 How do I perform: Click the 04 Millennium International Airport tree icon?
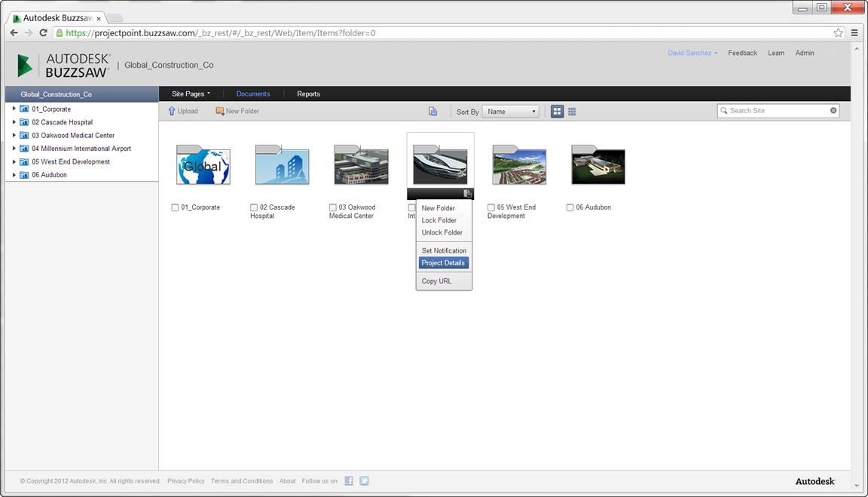[24, 149]
